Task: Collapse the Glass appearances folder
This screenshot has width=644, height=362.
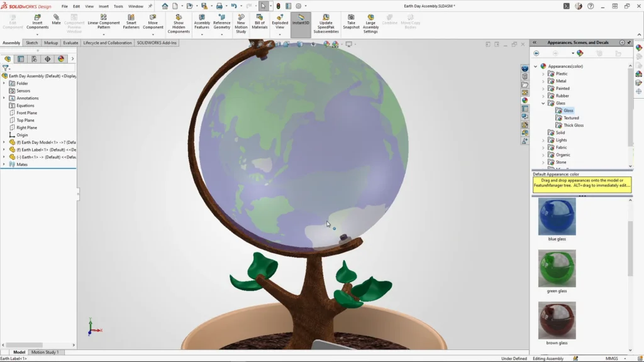Action: [x=543, y=104]
